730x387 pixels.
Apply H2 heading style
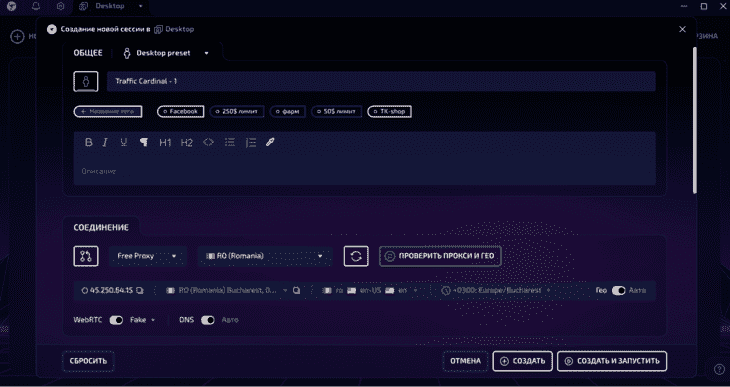pos(187,143)
